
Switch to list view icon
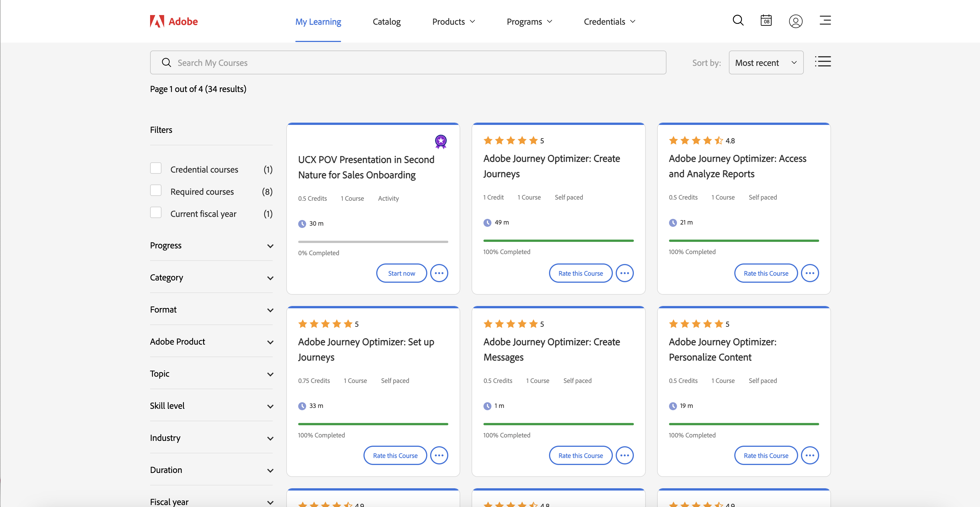point(823,61)
